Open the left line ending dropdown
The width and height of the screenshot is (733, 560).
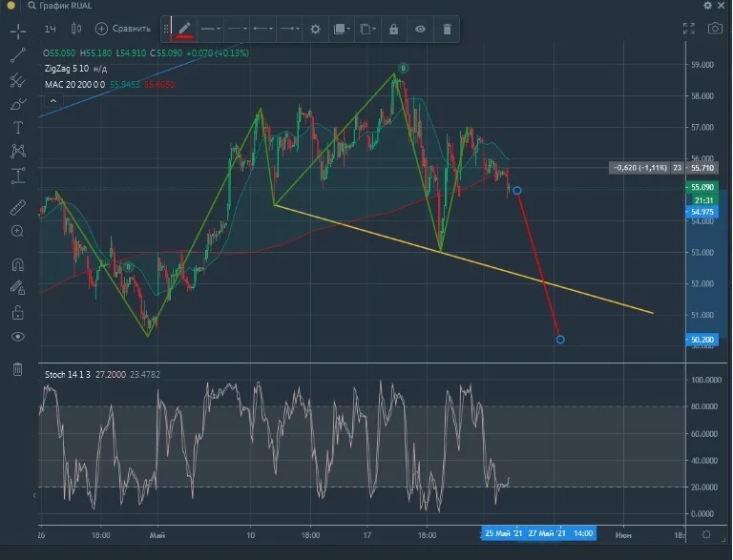point(262,29)
